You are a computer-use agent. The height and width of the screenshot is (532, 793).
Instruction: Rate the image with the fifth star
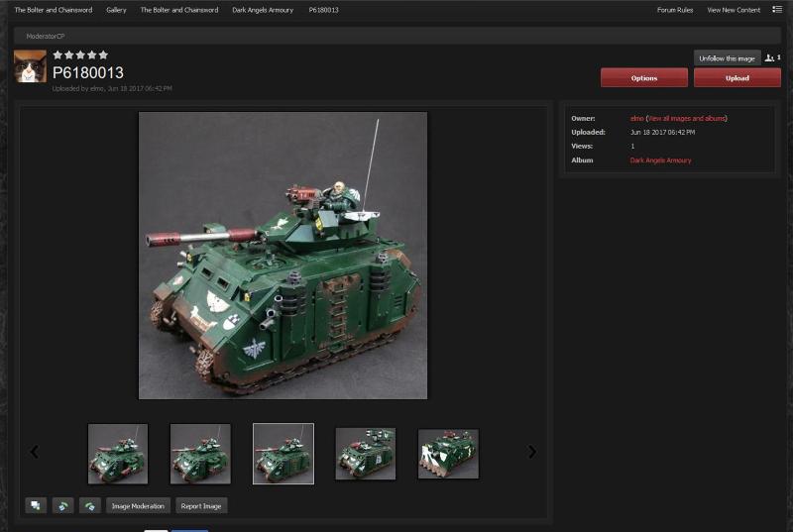click(x=103, y=55)
